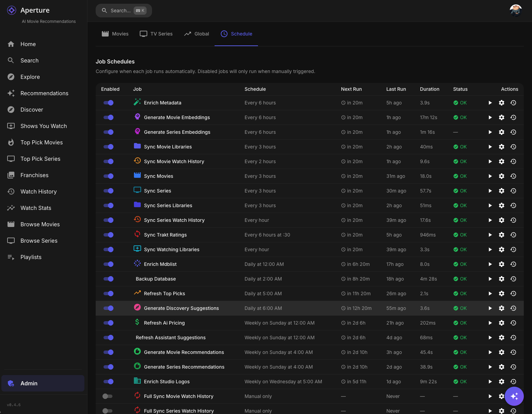Run Generate Movie Recommendations job
The image size is (532, 414).
pos(490,352)
